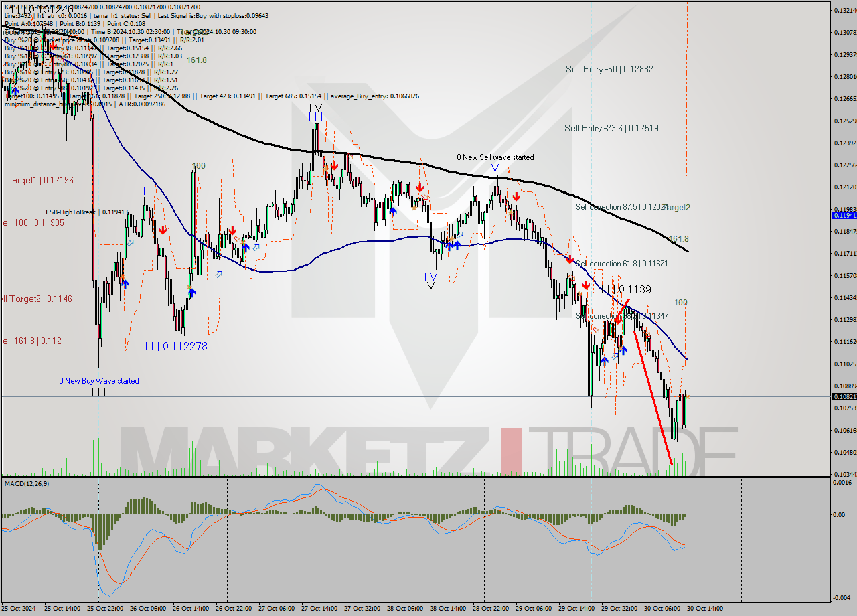Image resolution: width=857 pixels, height=616 pixels.
Task: Click the 'average_Buy_entry: 0.1066826' text
Action: pyautogui.click(x=376, y=96)
